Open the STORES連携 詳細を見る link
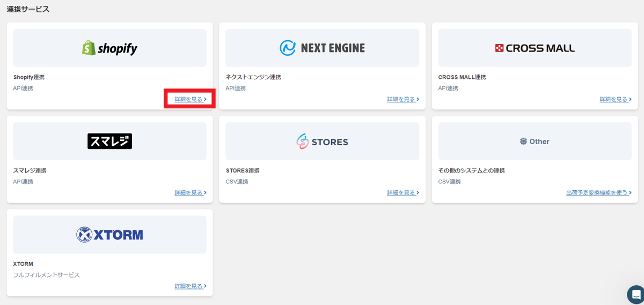Screen dimensions: 644x305 click(x=403, y=192)
